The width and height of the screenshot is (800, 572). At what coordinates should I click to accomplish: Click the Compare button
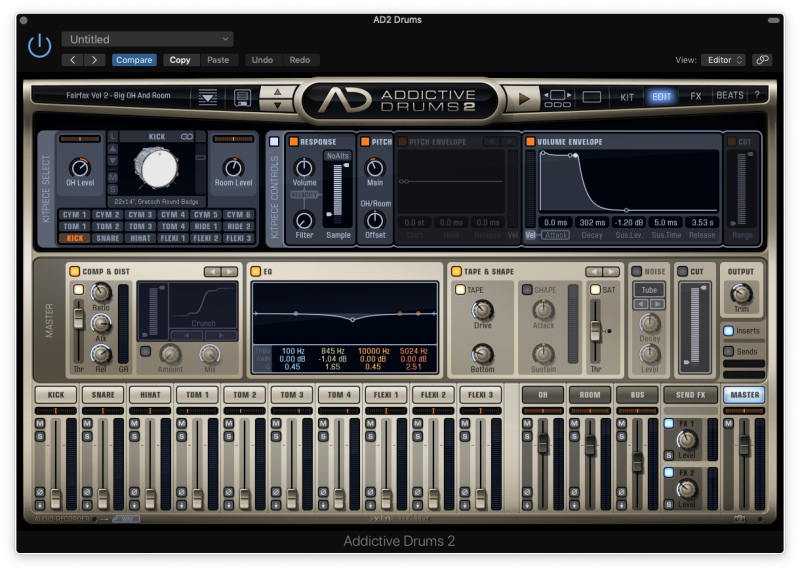(x=134, y=60)
